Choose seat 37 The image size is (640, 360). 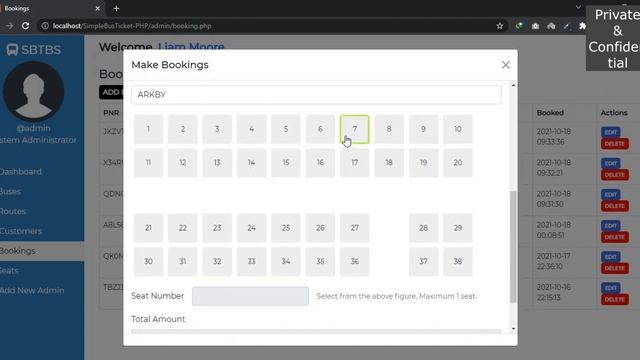click(423, 261)
